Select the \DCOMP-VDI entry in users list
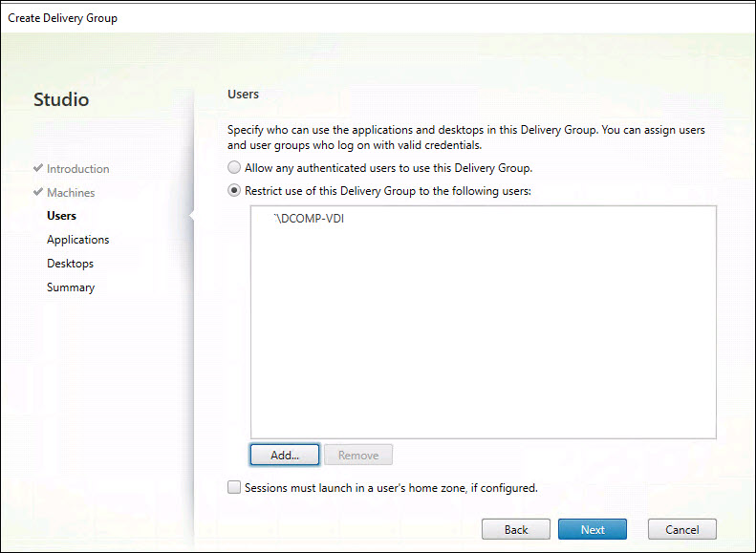The height and width of the screenshot is (553, 756). click(x=304, y=219)
